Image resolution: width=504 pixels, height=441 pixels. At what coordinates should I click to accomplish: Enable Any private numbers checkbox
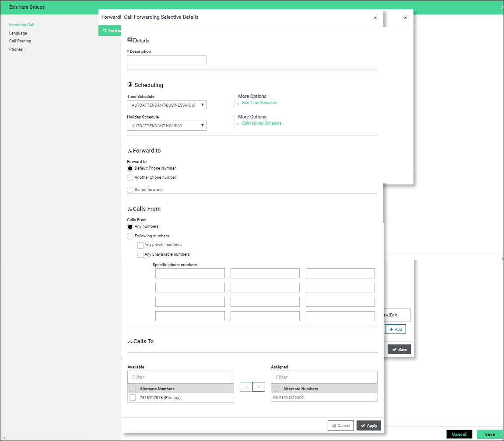click(x=140, y=245)
